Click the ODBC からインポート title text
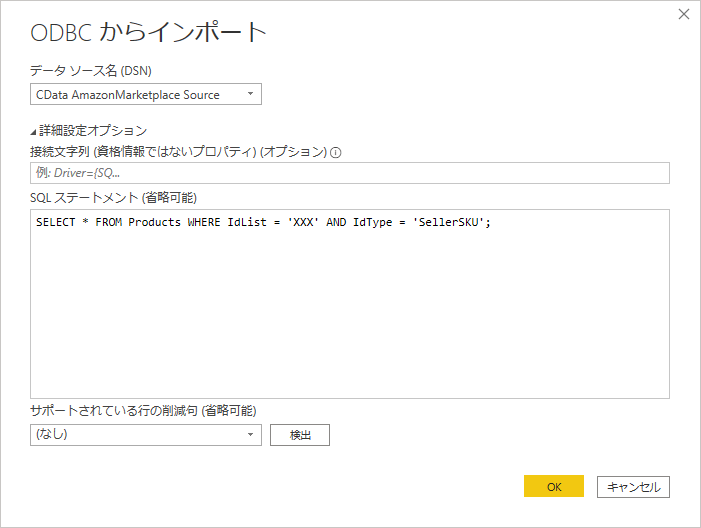The width and height of the screenshot is (701, 528). tap(148, 32)
